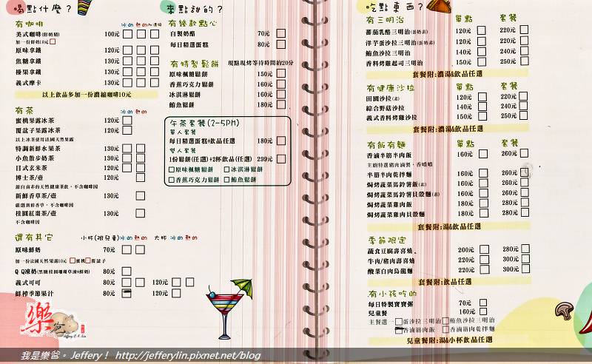This screenshot has width=592, height=364.
Task: Check 香滷半筋半肉飯 單點 160元 box
Action: pos(483,154)
